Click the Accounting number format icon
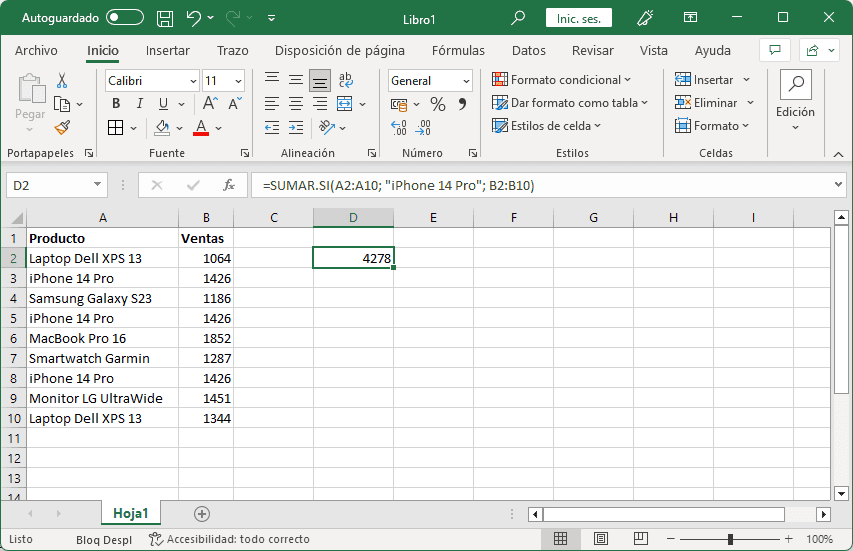Image resolution: width=853 pixels, height=551 pixels. click(x=399, y=104)
